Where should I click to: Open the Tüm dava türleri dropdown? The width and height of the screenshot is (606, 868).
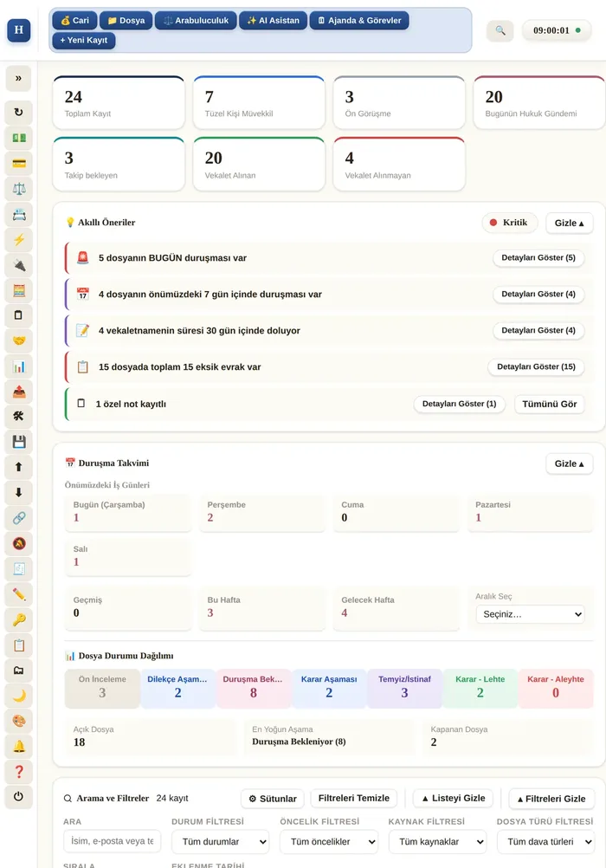[545, 841]
